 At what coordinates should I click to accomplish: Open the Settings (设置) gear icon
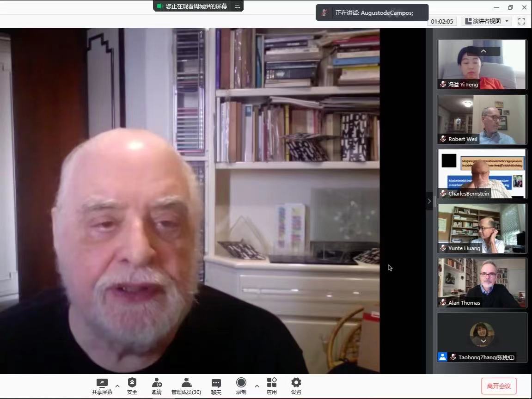(296, 383)
